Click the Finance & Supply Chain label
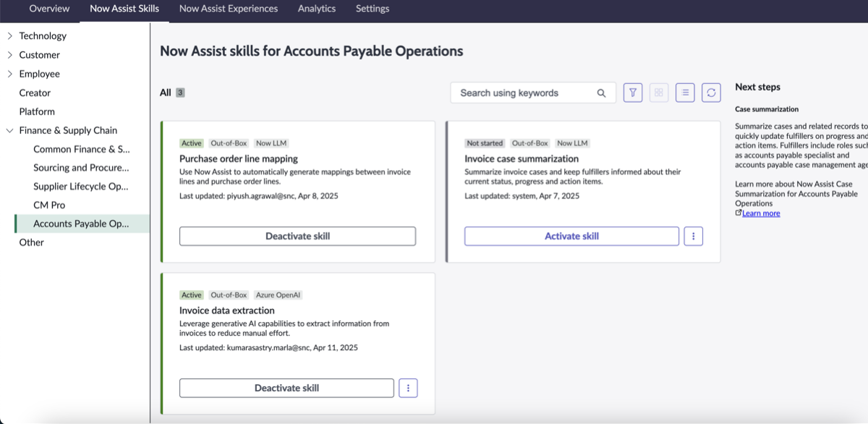This screenshot has height=424, width=868. pyautogui.click(x=68, y=130)
